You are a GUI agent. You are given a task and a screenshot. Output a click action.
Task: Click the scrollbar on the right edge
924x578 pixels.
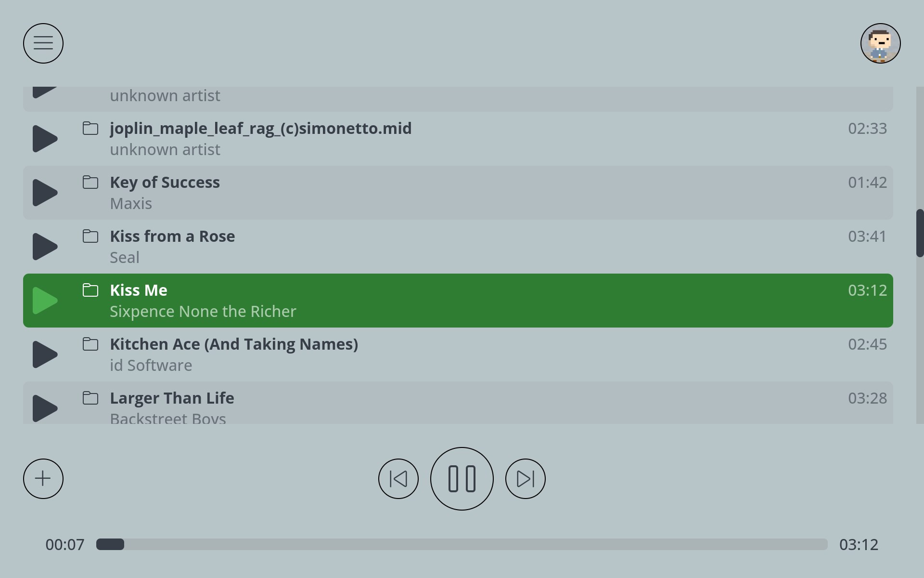tap(920, 236)
